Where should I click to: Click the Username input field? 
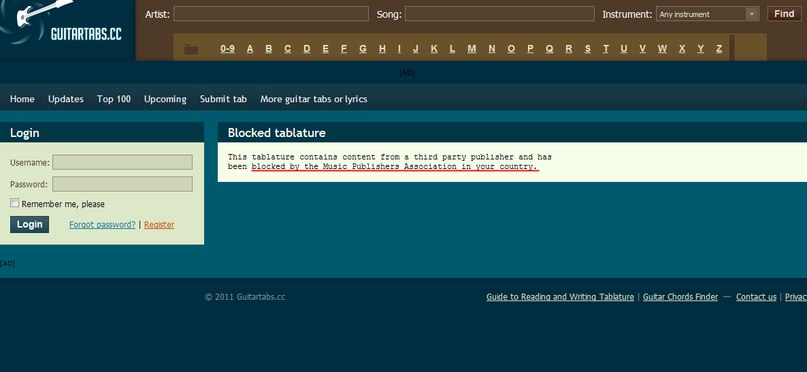[122, 162]
